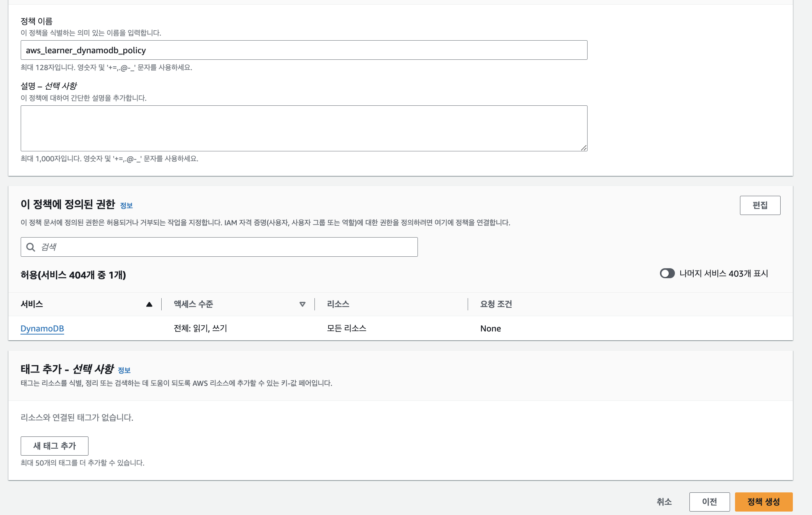Click the policy name input field
Image resolution: width=812 pixels, height=515 pixels.
point(304,50)
